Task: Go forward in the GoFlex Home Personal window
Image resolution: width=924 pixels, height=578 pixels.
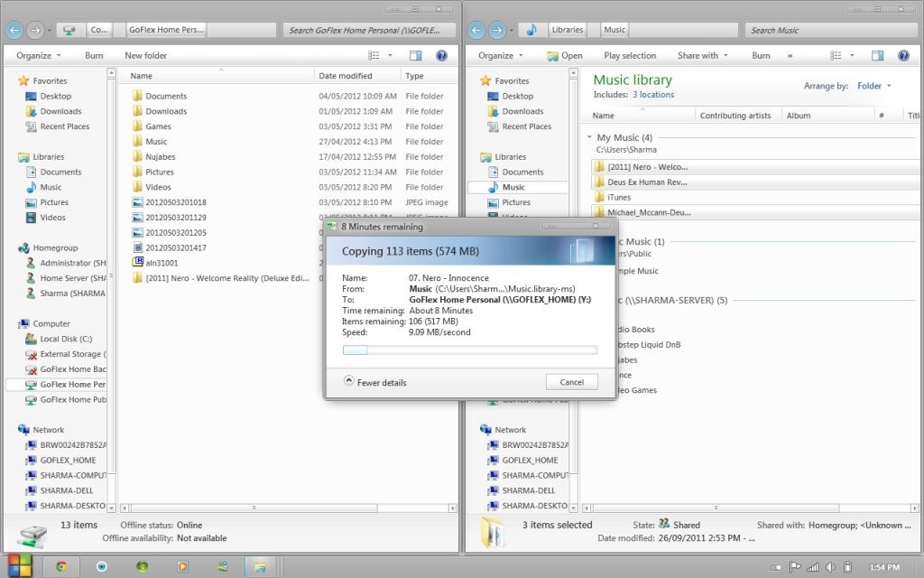Action: click(35, 30)
